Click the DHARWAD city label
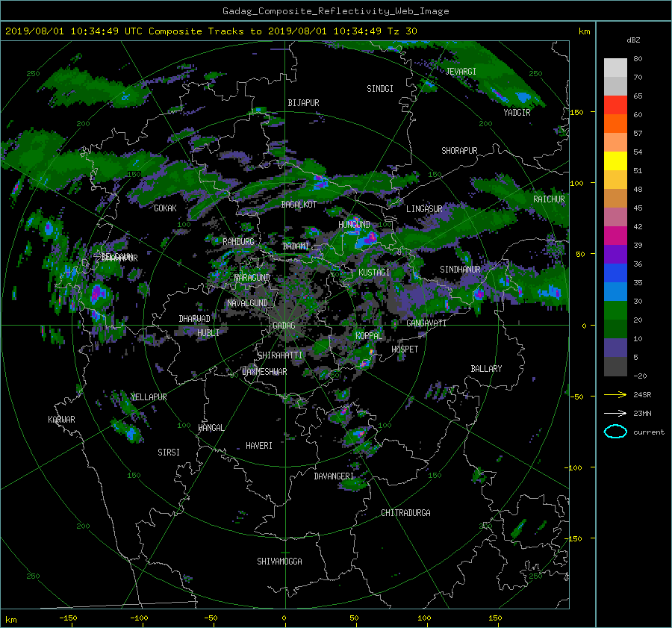672x628 pixels. pos(194,319)
